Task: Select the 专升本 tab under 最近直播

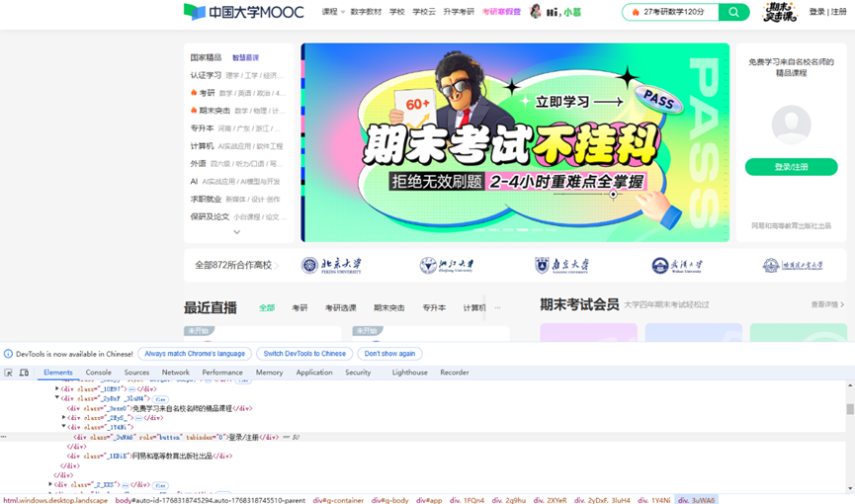Action: [434, 307]
